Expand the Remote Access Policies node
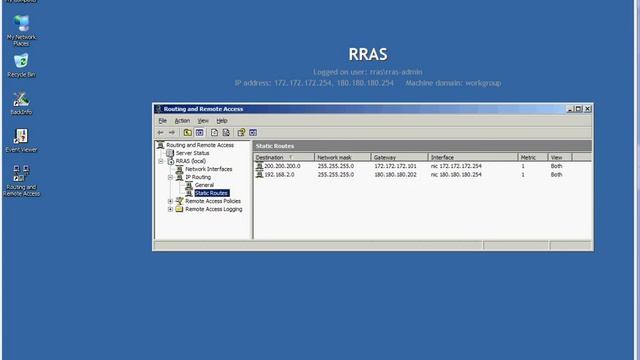The height and width of the screenshot is (360, 640). (171, 201)
